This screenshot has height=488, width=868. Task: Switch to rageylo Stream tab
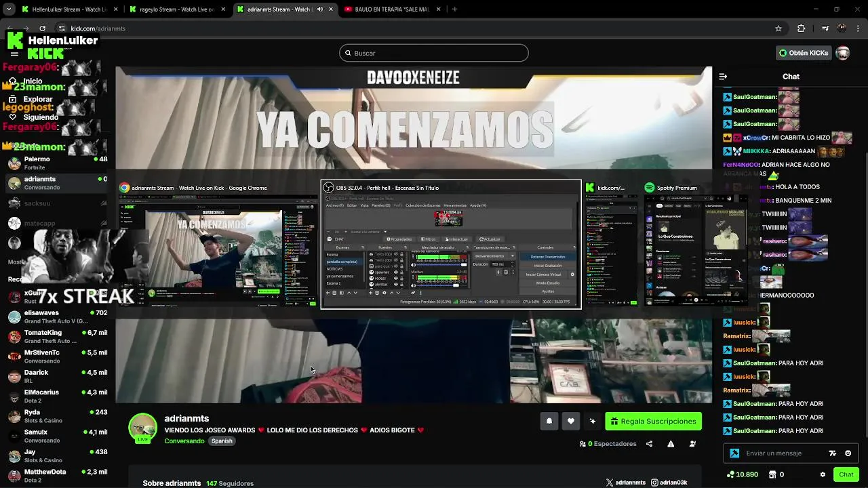coord(176,9)
